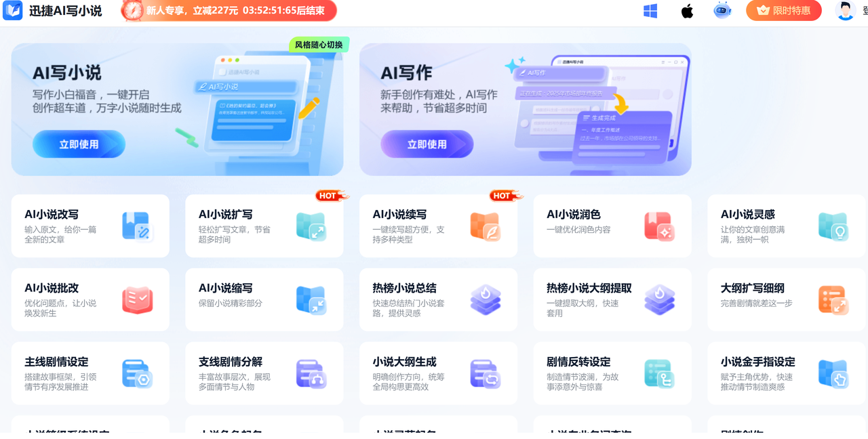Click description 完善剧情就差这一步
868x439 pixels.
pyautogui.click(x=757, y=304)
